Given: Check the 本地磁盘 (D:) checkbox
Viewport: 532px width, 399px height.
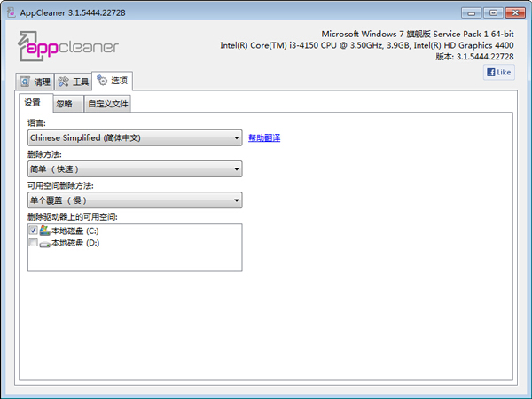Looking at the screenshot, I should click(34, 242).
